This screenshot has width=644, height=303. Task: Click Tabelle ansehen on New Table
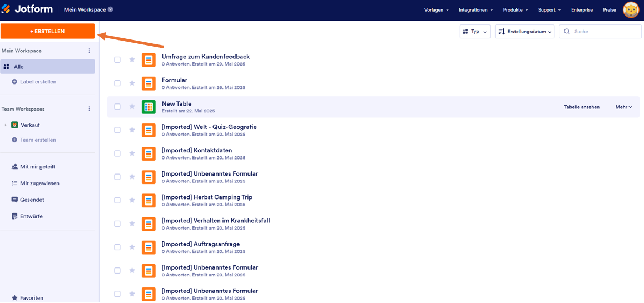[x=582, y=107]
